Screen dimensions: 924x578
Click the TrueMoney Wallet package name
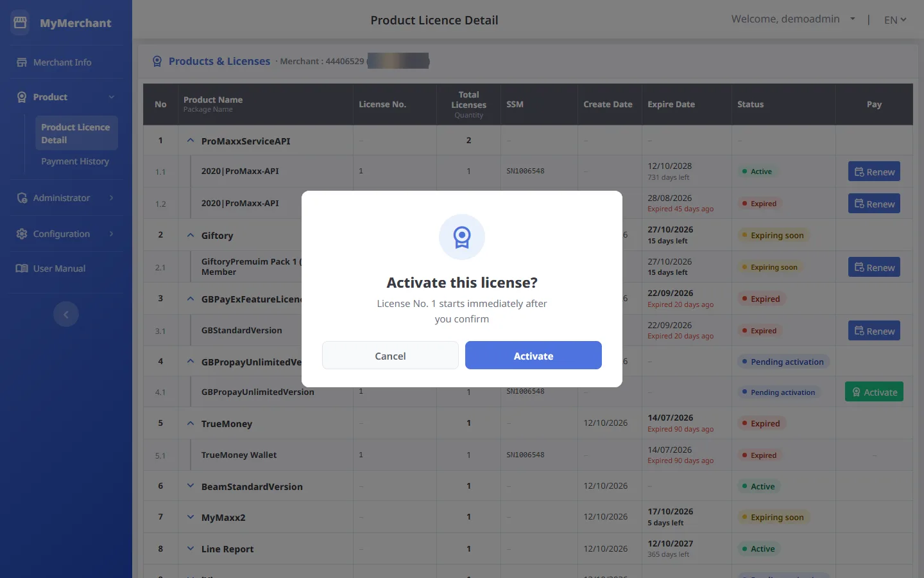[239, 455]
